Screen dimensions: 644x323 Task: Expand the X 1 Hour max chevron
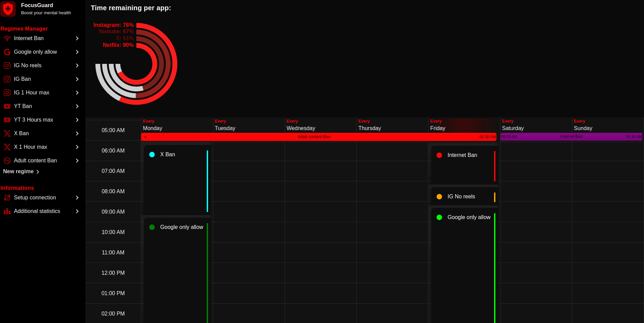tap(77, 147)
